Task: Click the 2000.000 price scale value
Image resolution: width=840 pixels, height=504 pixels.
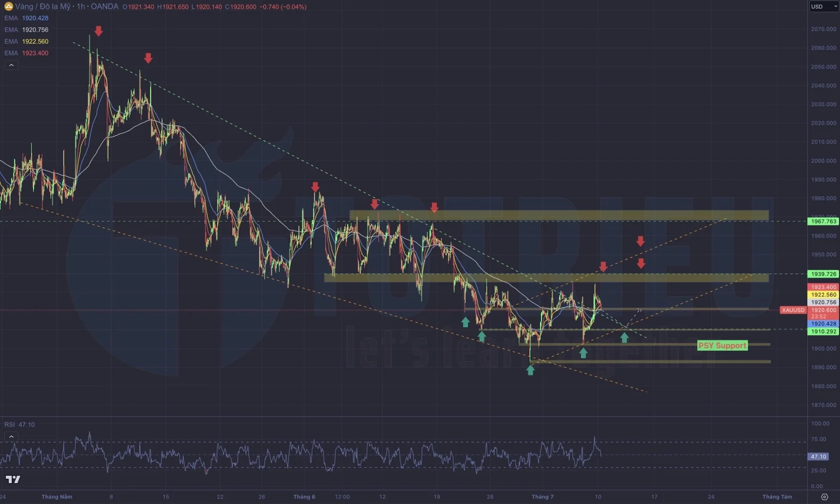Action: [823, 161]
